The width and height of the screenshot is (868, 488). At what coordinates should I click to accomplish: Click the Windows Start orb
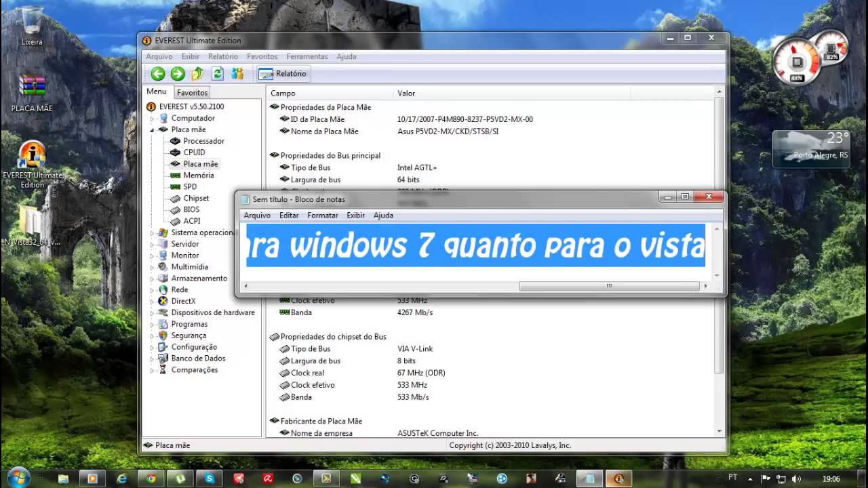[x=18, y=477]
